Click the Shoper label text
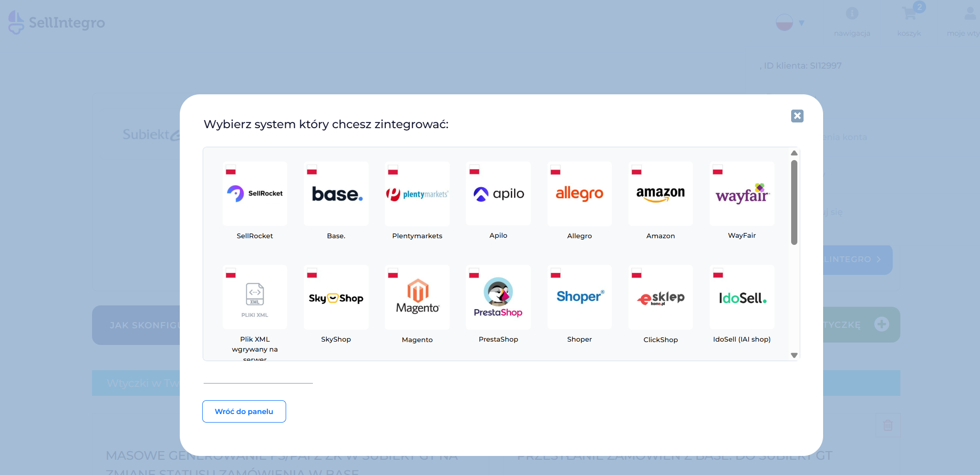Viewport: 980px width, 475px height. [579, 339]
